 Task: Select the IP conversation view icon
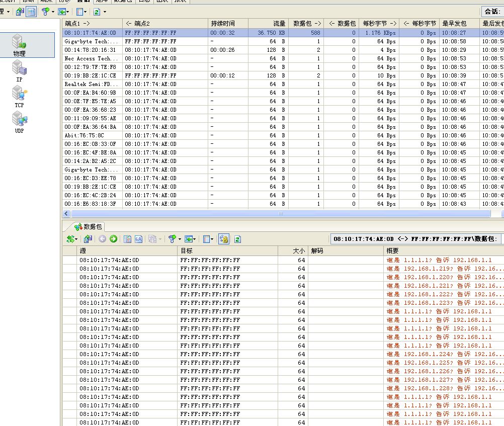(x=19, y=71)
